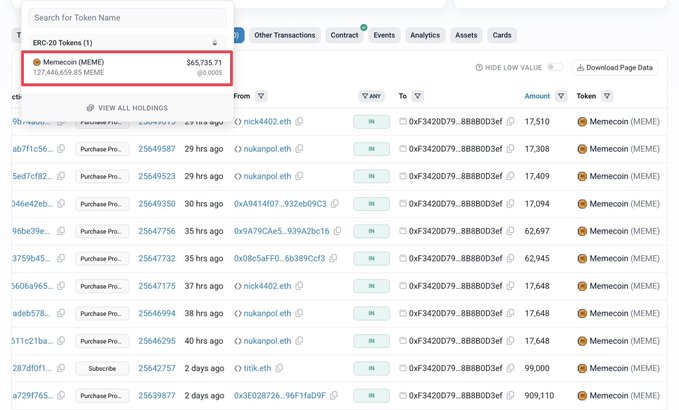Click Memecoin token icon in 17,094 row
This screenshot has height=410, width=679.
(582, 204)
